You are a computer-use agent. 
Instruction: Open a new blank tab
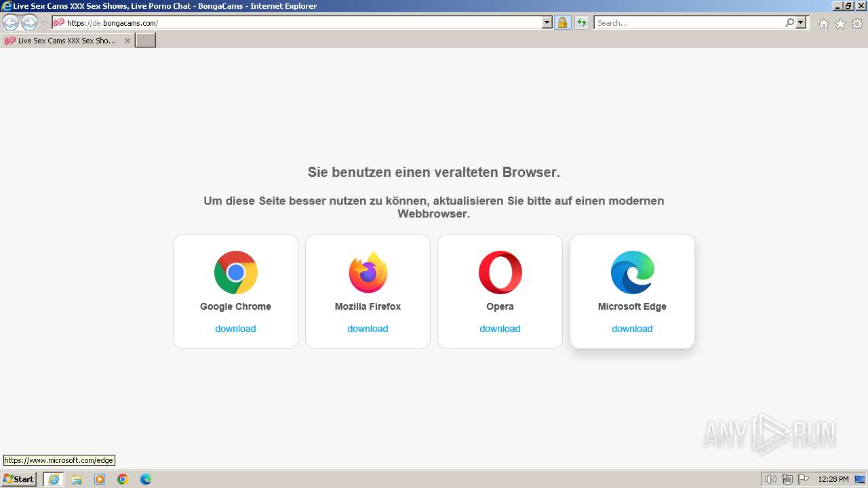click(x=146, y=41)
